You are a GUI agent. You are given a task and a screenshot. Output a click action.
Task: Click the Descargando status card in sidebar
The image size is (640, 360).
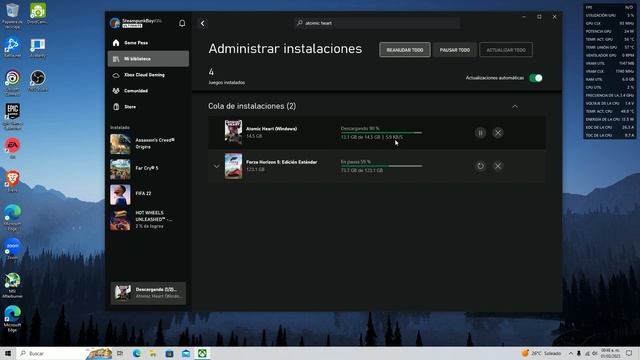[148, 293]
